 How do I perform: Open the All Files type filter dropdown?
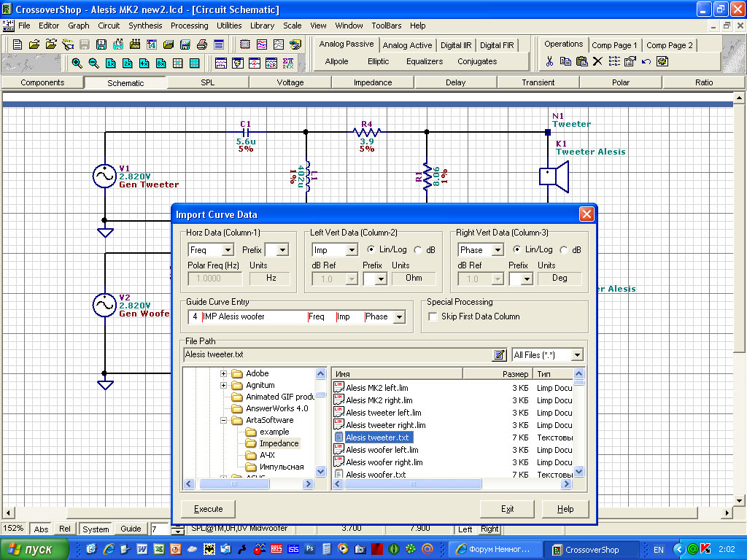coord(577,355)
